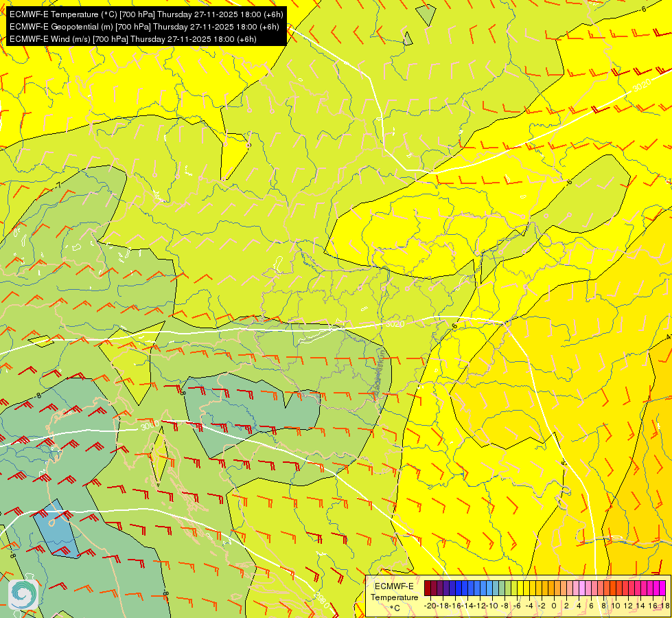
Task: Select the ECMWF-E Temperature 700 hPa title line
Action: 146,14
